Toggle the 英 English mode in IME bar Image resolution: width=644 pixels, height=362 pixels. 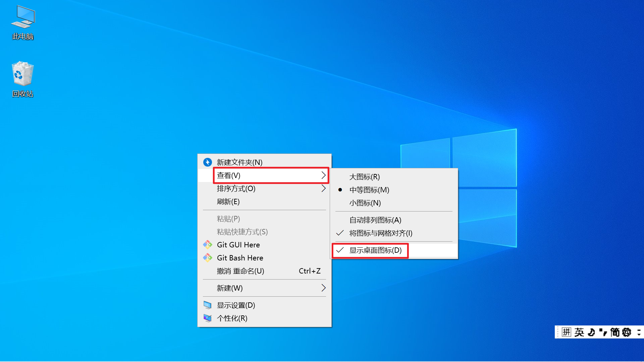pos(579,332)
